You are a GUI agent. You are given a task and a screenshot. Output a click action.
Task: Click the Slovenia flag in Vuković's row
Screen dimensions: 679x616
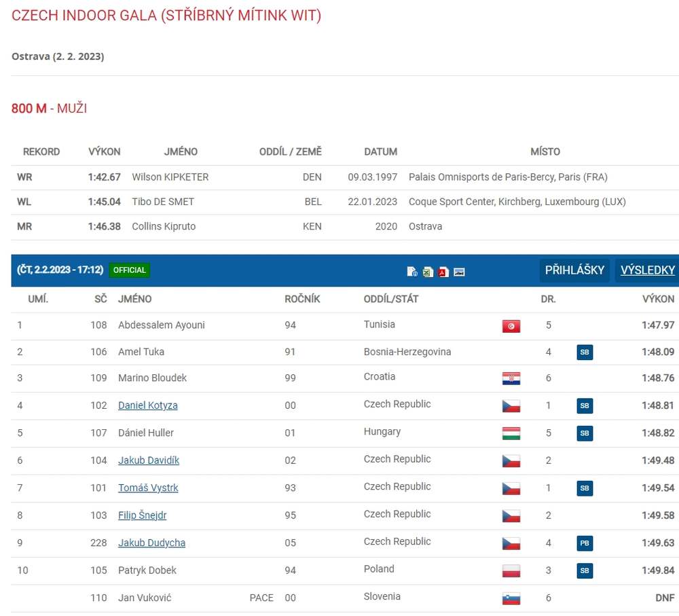point(511,598)
